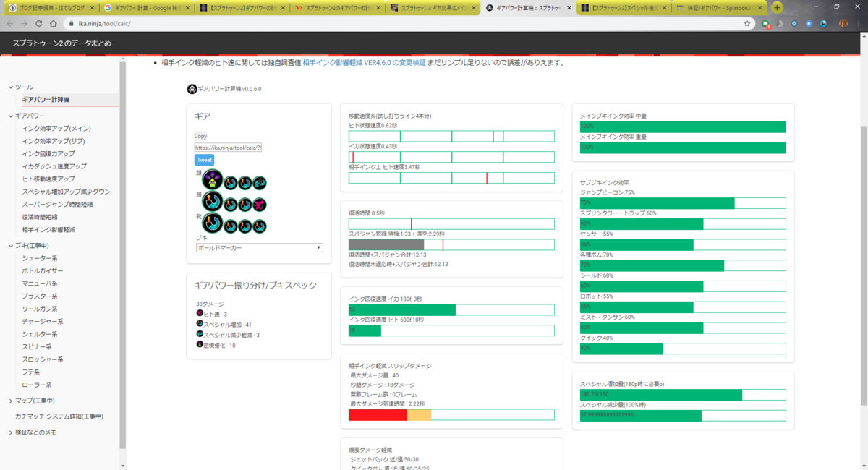Open a new browser tab with plus button
The height and width of the screenshot is (470, 868).
(777, 7)
